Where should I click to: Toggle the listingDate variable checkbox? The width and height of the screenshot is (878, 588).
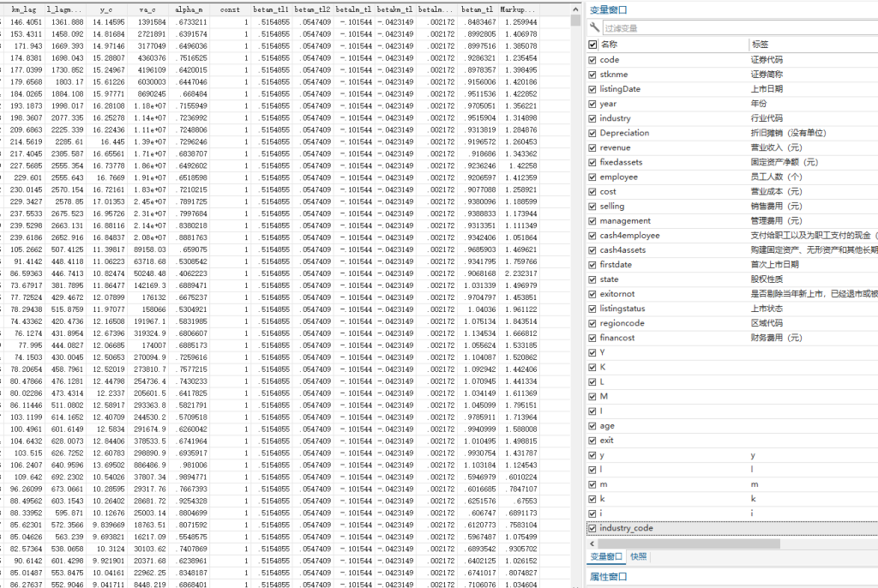[x=592, y=89]
